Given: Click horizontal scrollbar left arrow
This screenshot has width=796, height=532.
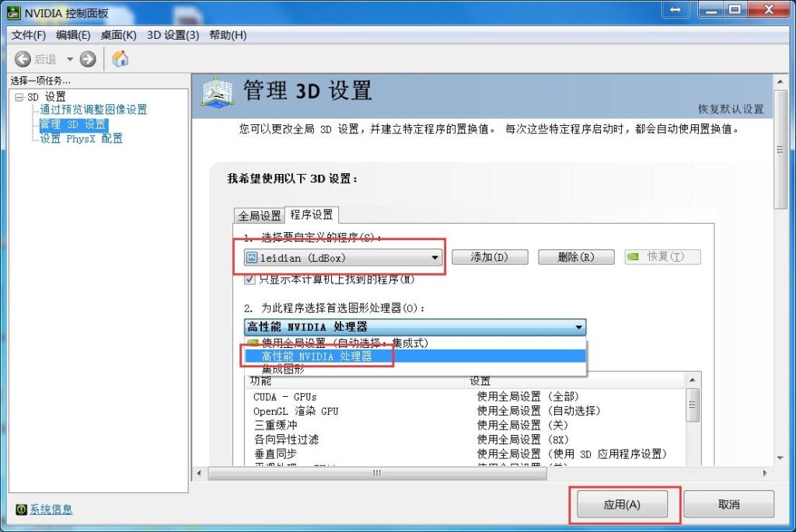Looking at the screenshot, I should click(x=199, y=473).
